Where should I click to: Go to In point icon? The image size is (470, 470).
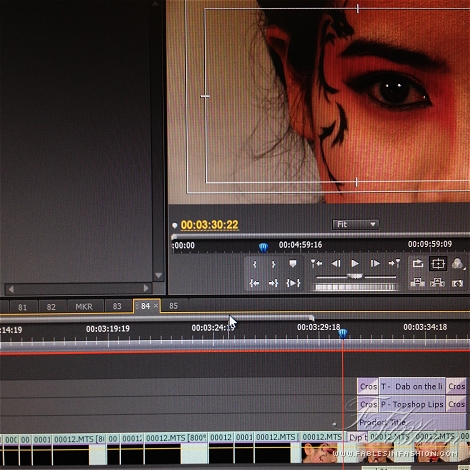click(x=254, y=283)
